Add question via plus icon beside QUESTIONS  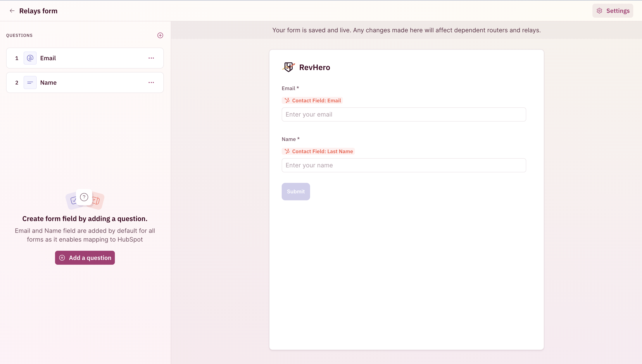coord(160,35)
